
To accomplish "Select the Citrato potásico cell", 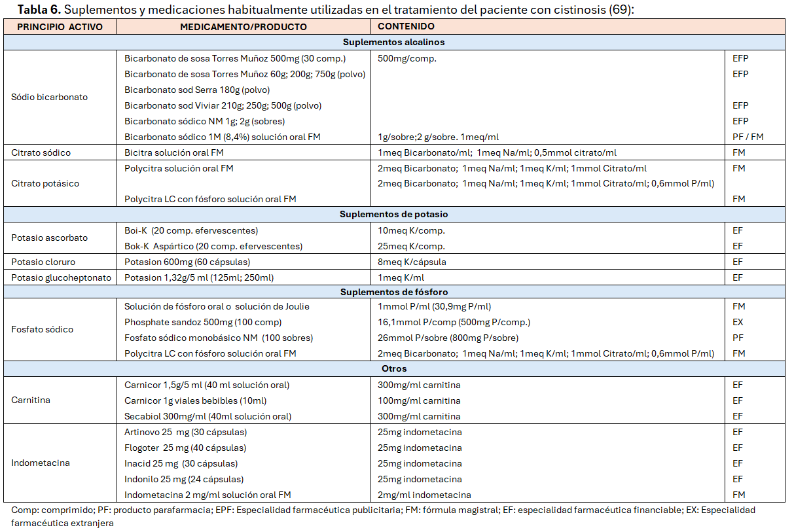I will [x=45, y=184].
